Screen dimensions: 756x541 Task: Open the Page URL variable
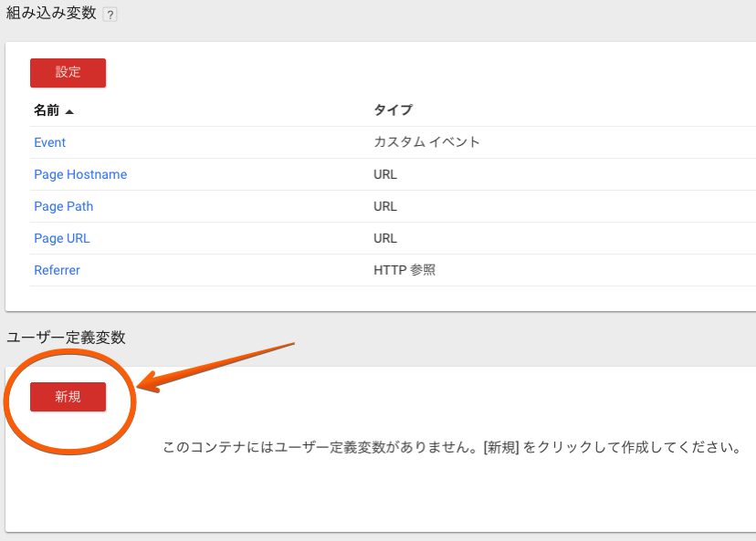pos(62,238)
